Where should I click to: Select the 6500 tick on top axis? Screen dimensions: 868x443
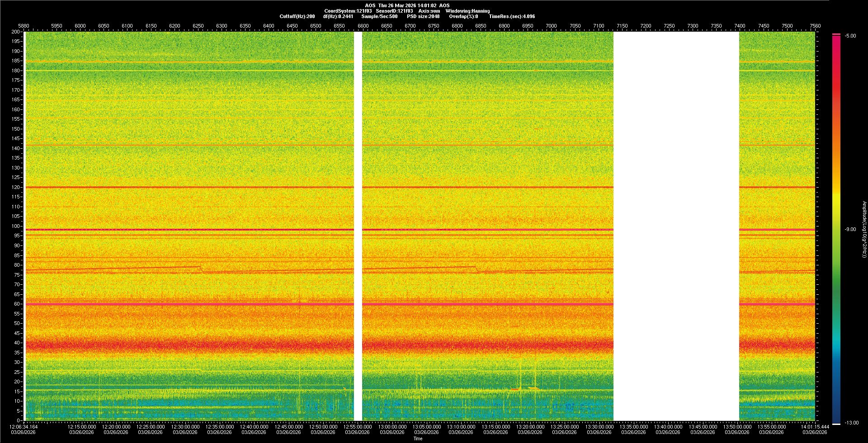pos(316,26)
